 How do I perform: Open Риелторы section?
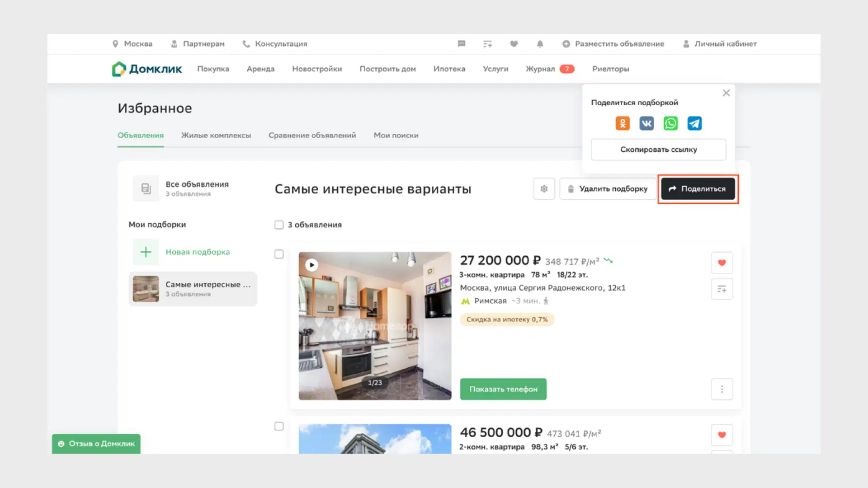pos(610,69)
